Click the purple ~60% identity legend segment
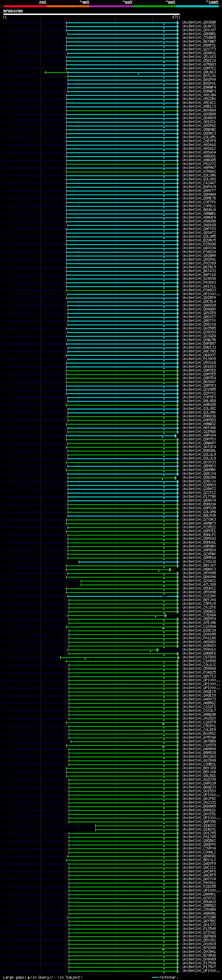This screenshot has height=980, width=222. [x=111, y=6]
